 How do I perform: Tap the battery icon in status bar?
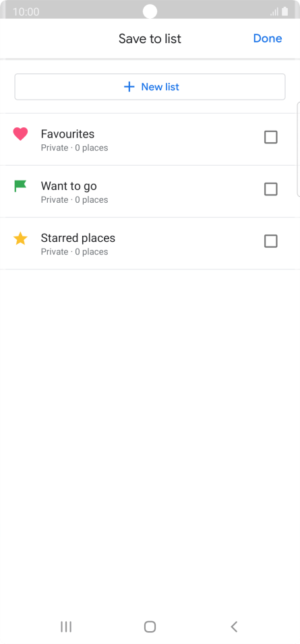click(x=284, y=11)
